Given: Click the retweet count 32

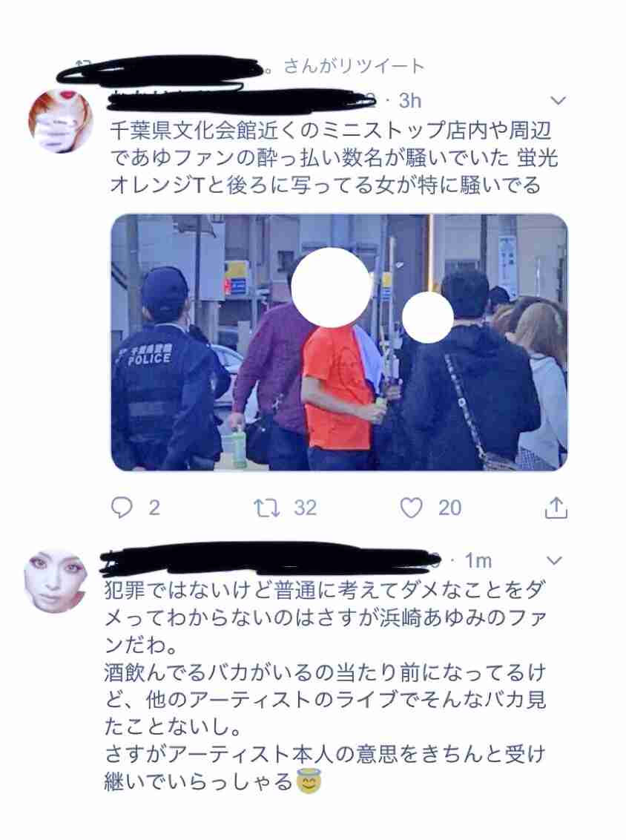Looking at the screenshot, I should 305,508.
